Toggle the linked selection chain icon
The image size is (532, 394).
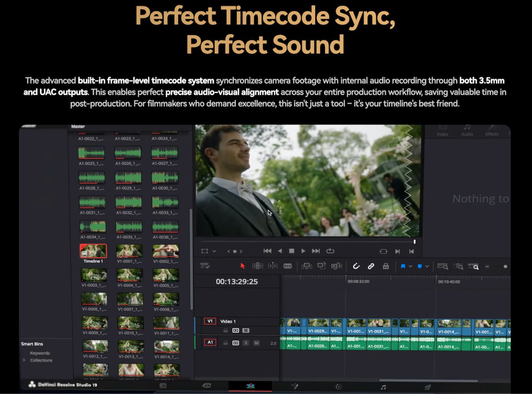(x=371, y=266)
